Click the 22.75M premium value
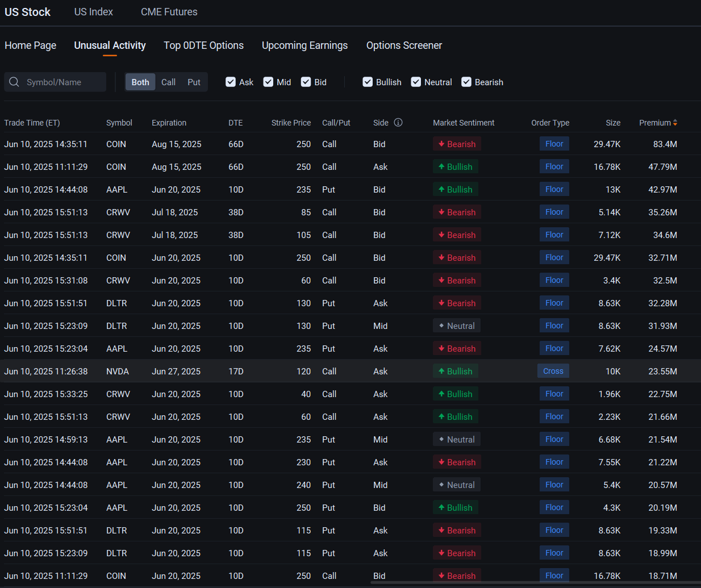 click(x=662, y=394)
